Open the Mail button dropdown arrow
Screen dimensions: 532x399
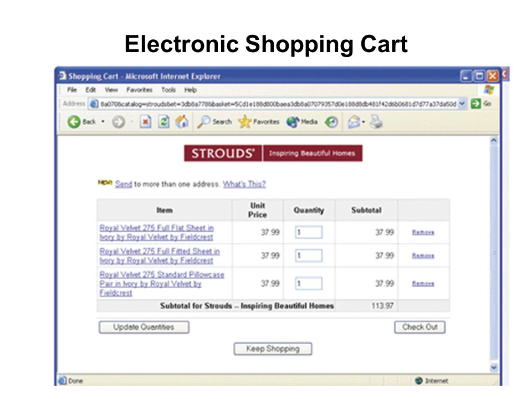(364, 121)
